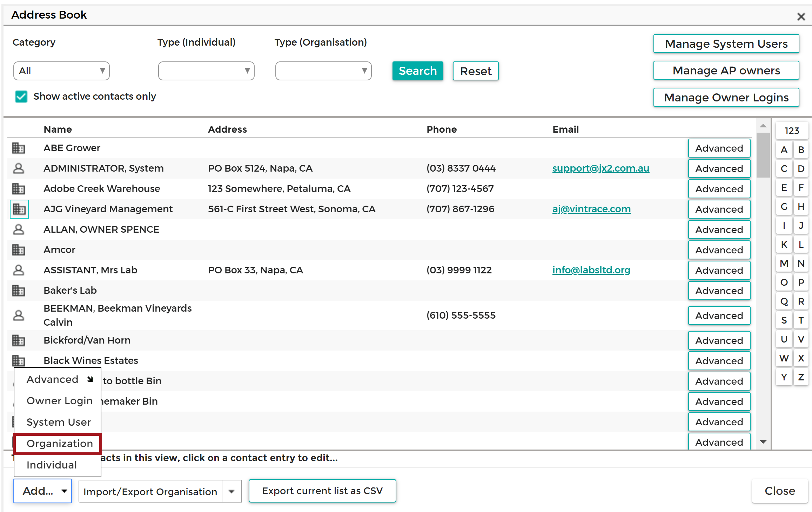This screenshot has height=512, width=812.
Task: Click the building icon next to Black Wines Estates
Action: [x=19, y=360]
